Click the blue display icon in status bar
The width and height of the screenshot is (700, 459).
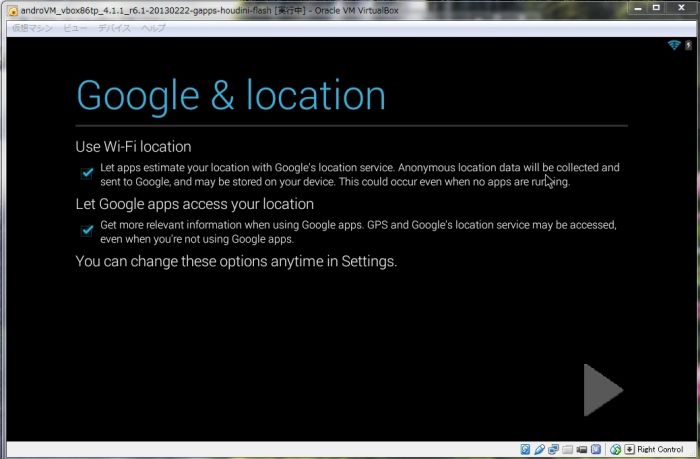pyautogui.click(x=595, y=449)
